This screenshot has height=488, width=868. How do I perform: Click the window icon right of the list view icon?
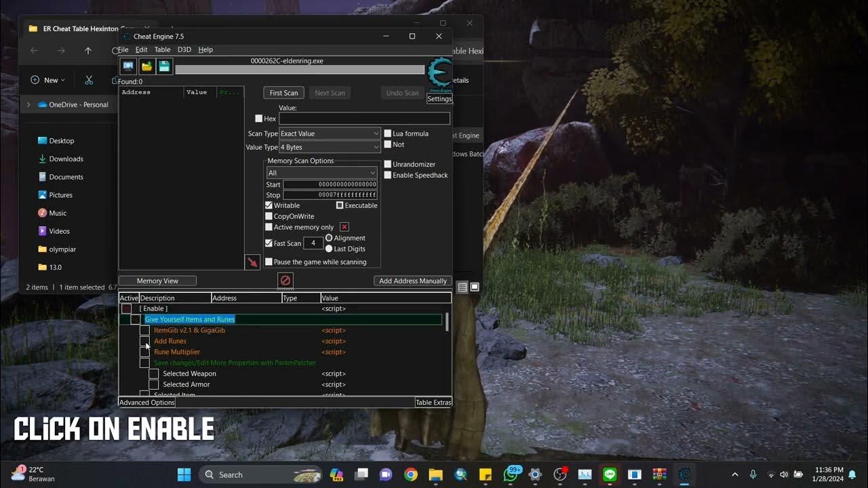475,287
